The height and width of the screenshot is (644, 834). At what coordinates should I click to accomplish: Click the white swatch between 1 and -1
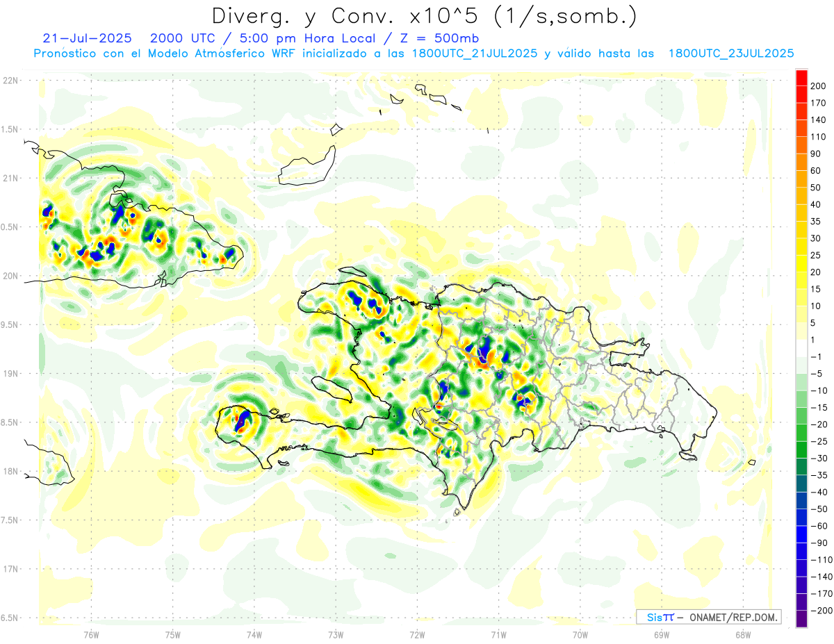801,348
